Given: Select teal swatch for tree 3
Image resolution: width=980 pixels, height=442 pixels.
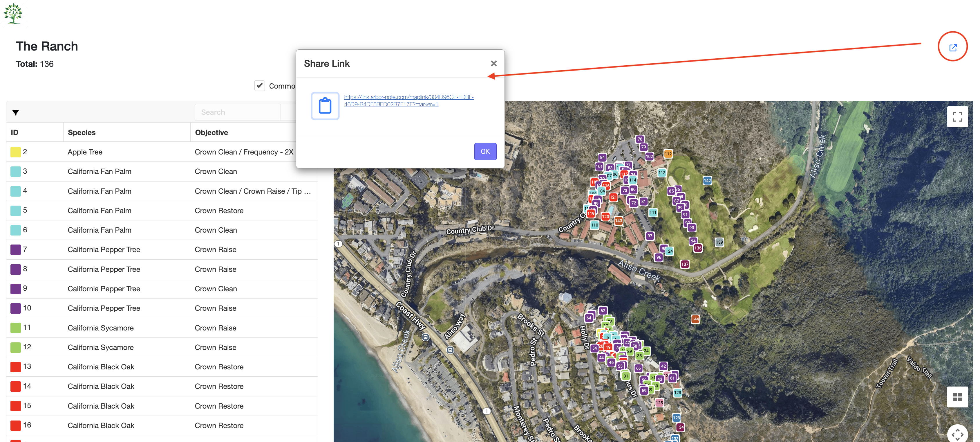Looking at the screenshot, I should [x=16, y=171].
